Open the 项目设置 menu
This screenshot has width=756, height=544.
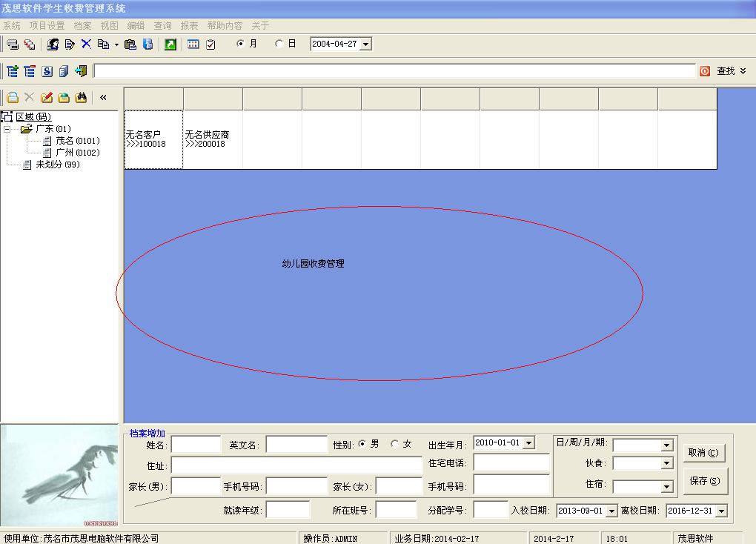(x=47, y=25)
